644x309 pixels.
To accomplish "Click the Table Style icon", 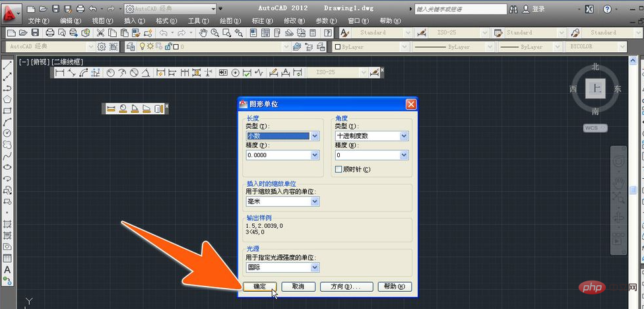I will 499,33.
